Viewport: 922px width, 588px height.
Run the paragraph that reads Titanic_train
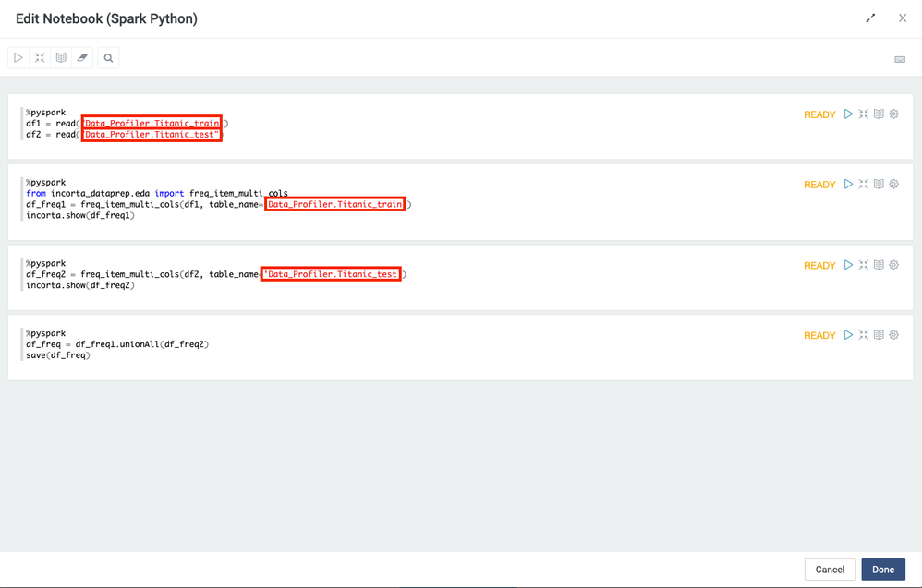848,114
